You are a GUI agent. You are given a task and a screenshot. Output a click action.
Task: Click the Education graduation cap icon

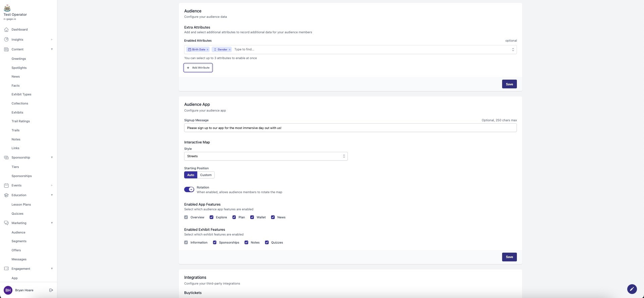6,195
